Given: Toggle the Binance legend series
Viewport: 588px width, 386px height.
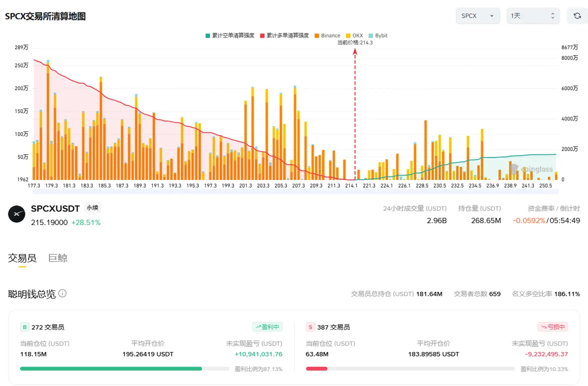Looking at the screenshot, I should point(327,35).
